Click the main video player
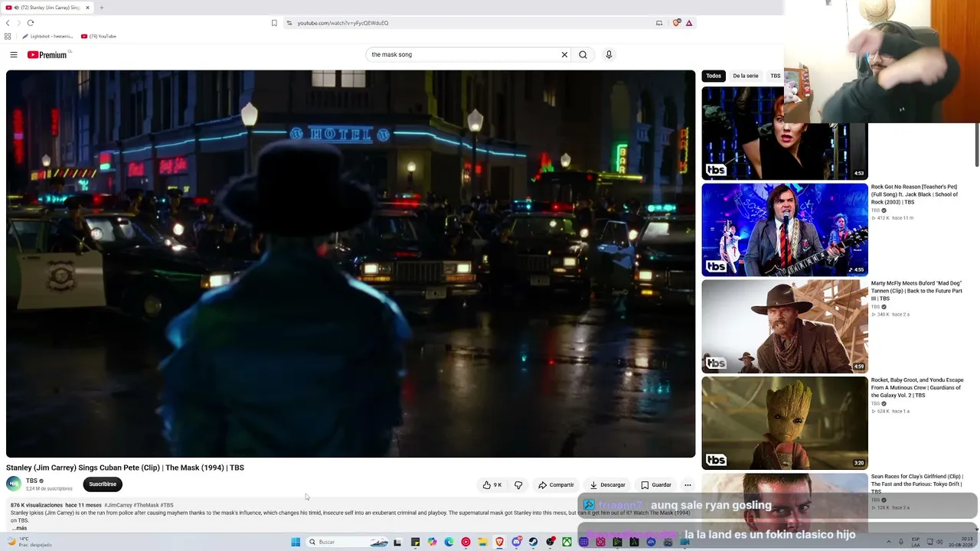Viewport: 980px width, 551px height. (x=351, y=264)
